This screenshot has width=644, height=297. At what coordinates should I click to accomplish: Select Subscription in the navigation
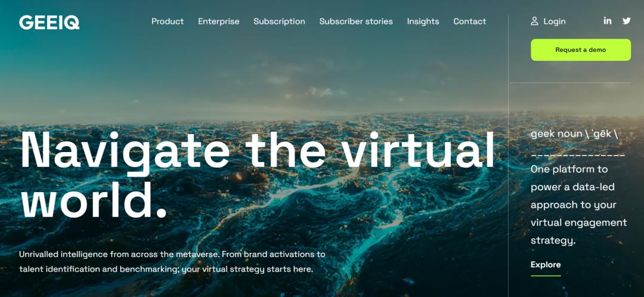[x=279, y=21]
